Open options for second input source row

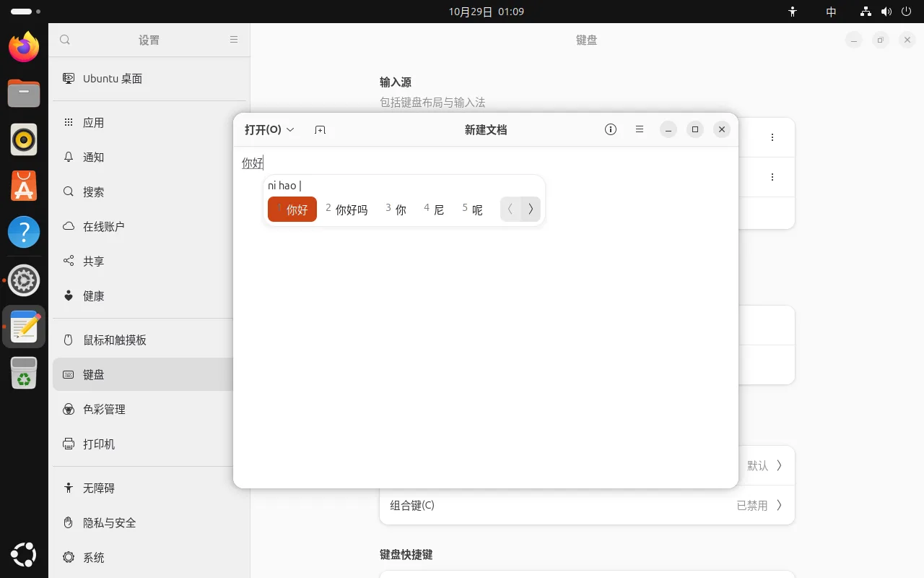(772, 177)
